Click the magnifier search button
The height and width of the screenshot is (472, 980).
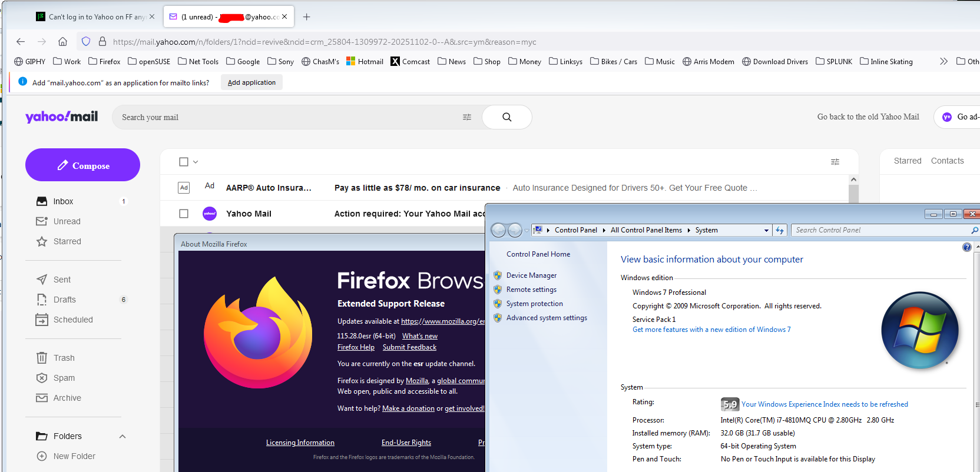pyautogui.click(x=506, y=117)
